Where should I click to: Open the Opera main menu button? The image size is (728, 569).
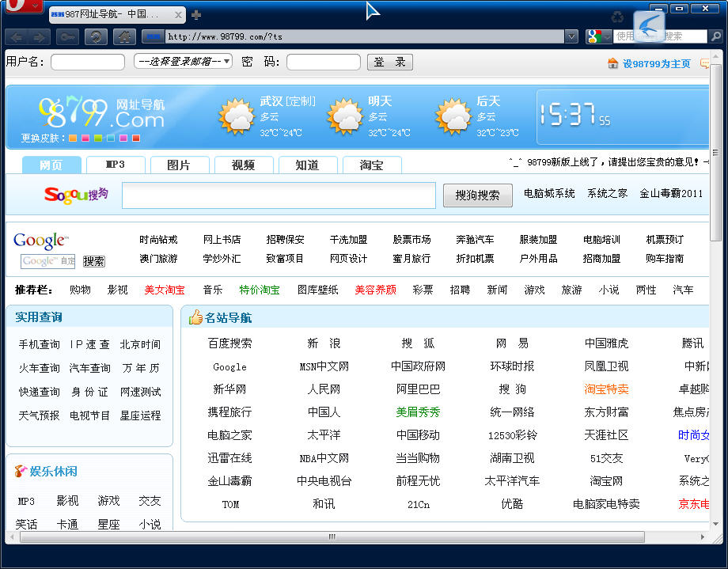[22, 7]
